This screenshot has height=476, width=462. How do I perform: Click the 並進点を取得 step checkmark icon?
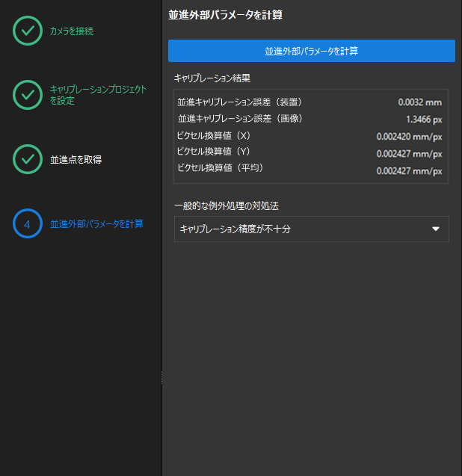click(x=28, y=159)
